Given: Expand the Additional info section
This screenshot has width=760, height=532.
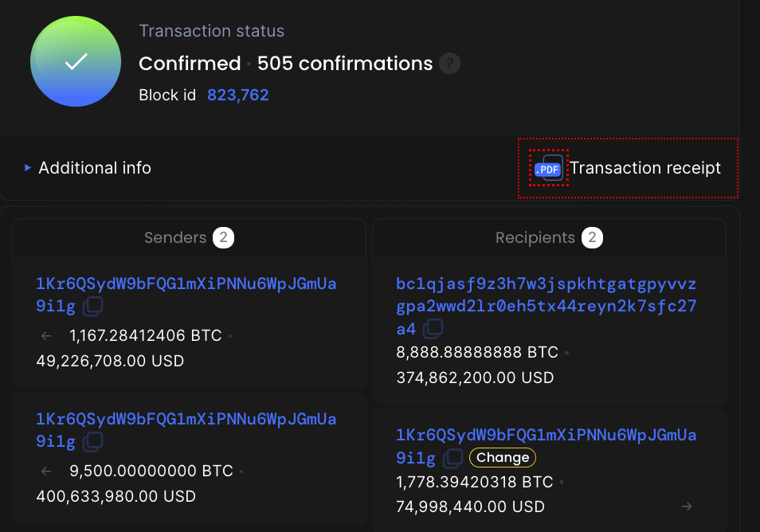Looking at the screenshot, I should tap(88, 167).
